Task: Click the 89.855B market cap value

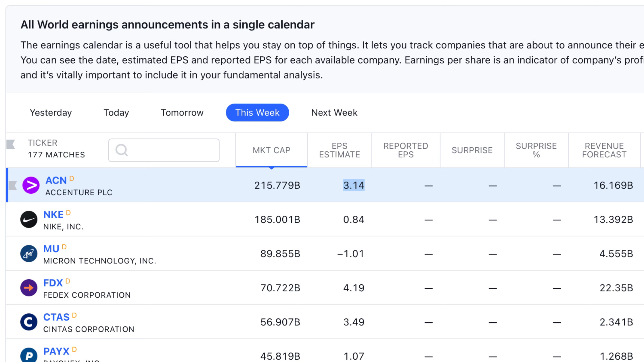Action: [x=280, y=254]
